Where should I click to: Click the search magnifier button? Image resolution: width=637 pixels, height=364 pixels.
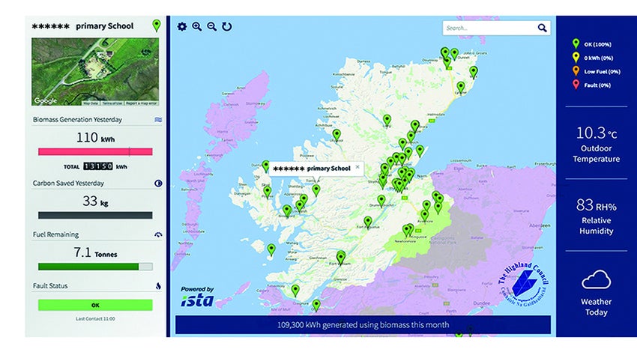point(542,28)
